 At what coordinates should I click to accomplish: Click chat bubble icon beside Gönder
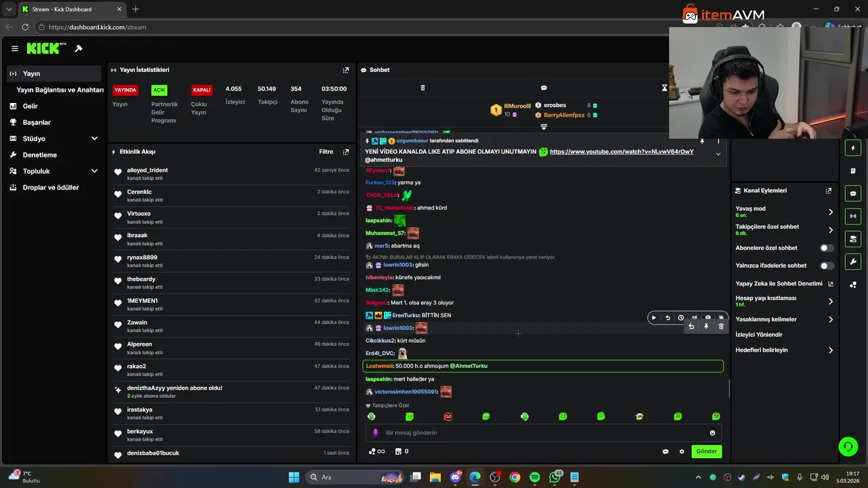[x=665, y=451]
